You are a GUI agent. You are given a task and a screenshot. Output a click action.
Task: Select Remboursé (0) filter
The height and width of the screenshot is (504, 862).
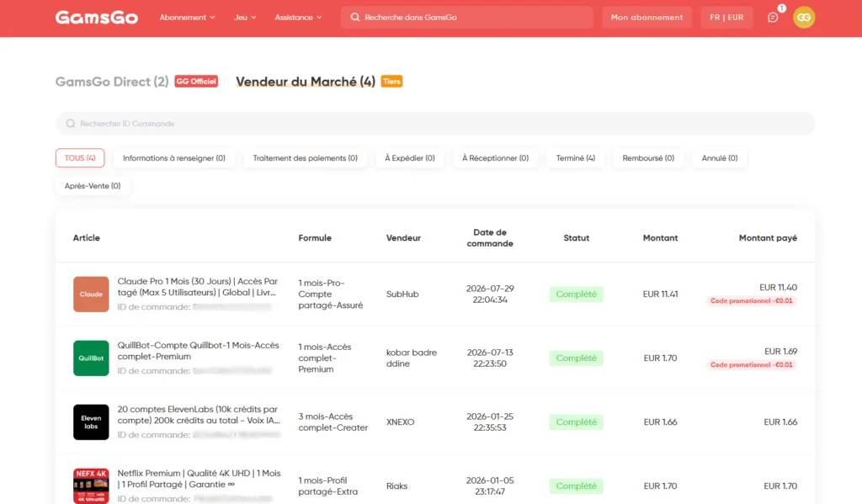[x=648, y=158]
